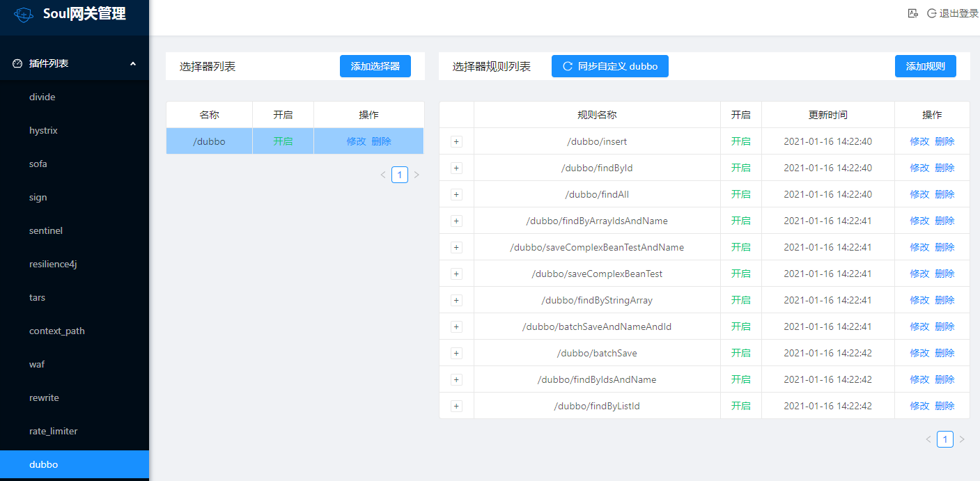Click 修改 for /dubbo/findById rule
This screenshot has height=481, width=980.
pos(919,168)
